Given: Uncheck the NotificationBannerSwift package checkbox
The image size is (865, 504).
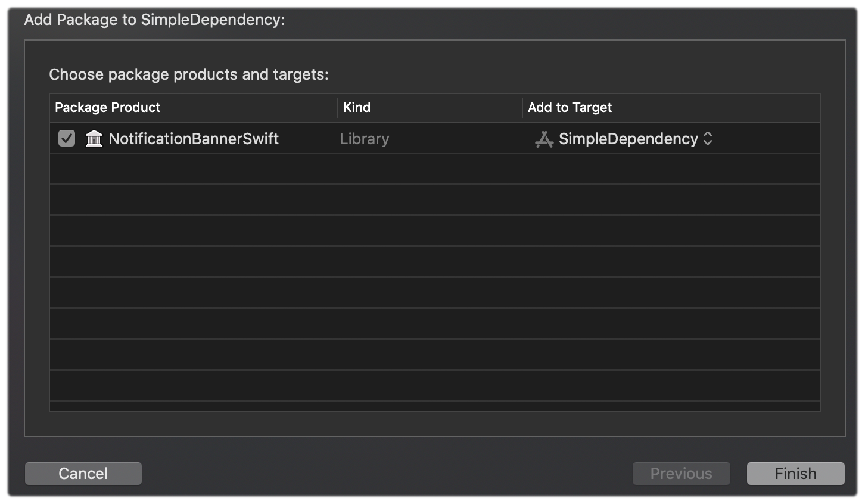Looking at the screenshot, I should [x=67, y=139].
